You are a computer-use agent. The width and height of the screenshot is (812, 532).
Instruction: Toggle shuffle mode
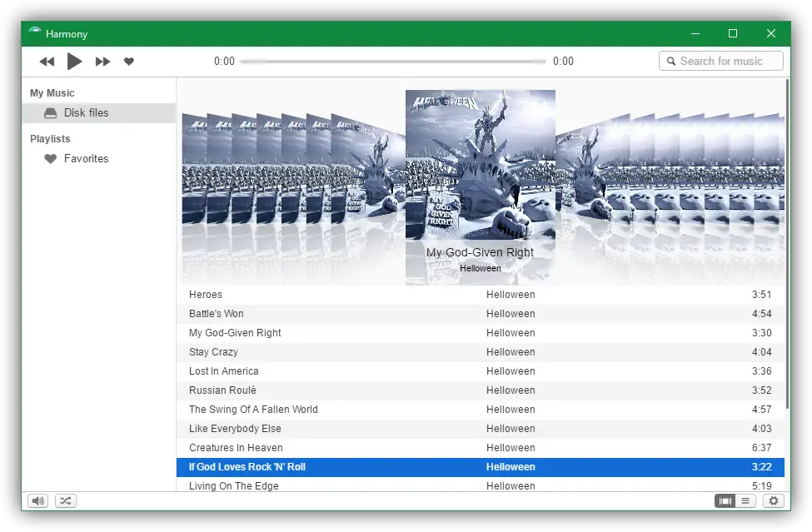[66, 501]
